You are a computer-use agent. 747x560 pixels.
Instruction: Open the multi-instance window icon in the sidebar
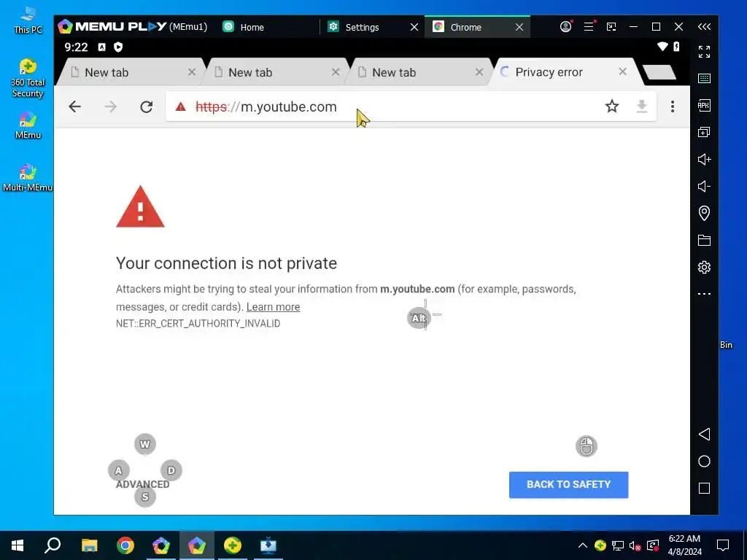click(704, 132)
